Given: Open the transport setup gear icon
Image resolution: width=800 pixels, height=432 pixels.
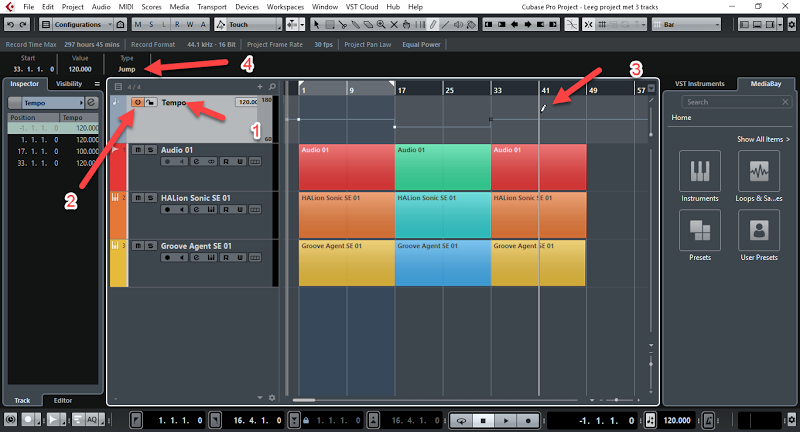Looking at the screenshot, I should coord(791,420).
